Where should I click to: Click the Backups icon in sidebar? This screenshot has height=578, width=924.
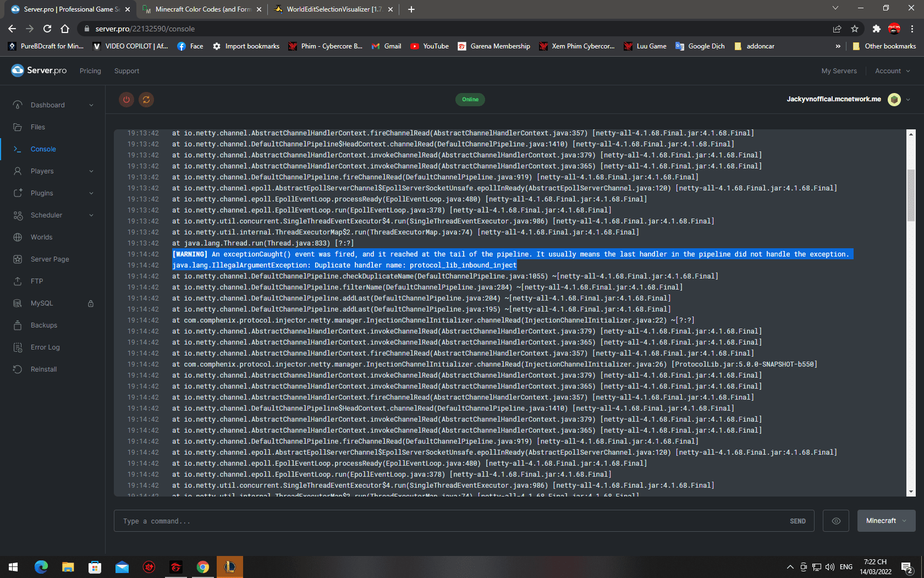click(x=18, y=325)
